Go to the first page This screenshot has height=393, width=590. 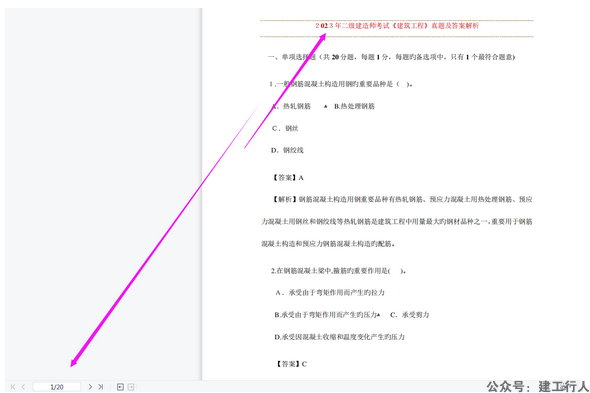[x=13, y=387]
